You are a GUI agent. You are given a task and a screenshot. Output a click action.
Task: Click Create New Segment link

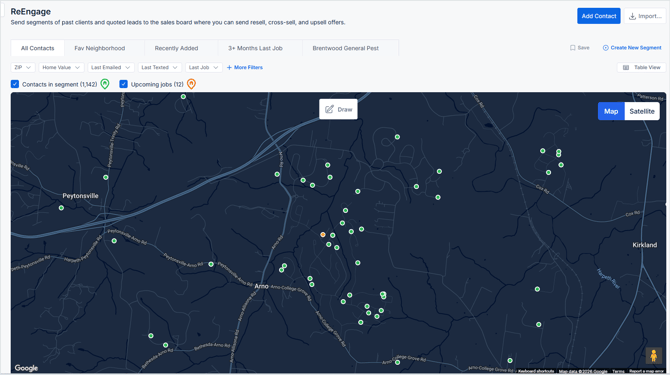(632, 48)
